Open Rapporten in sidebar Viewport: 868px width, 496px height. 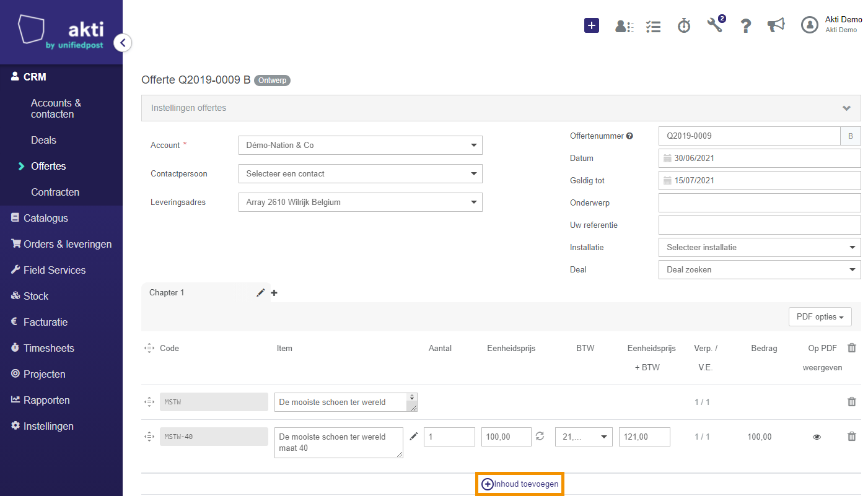tap(46, 401)
